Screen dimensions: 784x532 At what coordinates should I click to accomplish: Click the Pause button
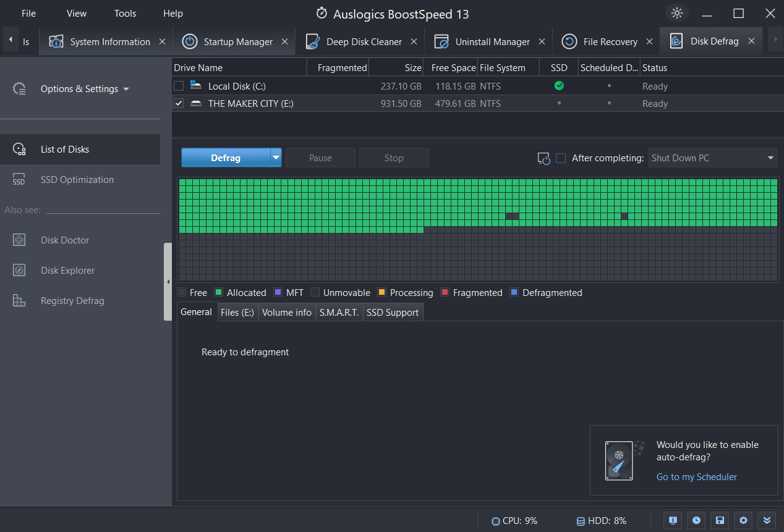(x=320, y=158)
